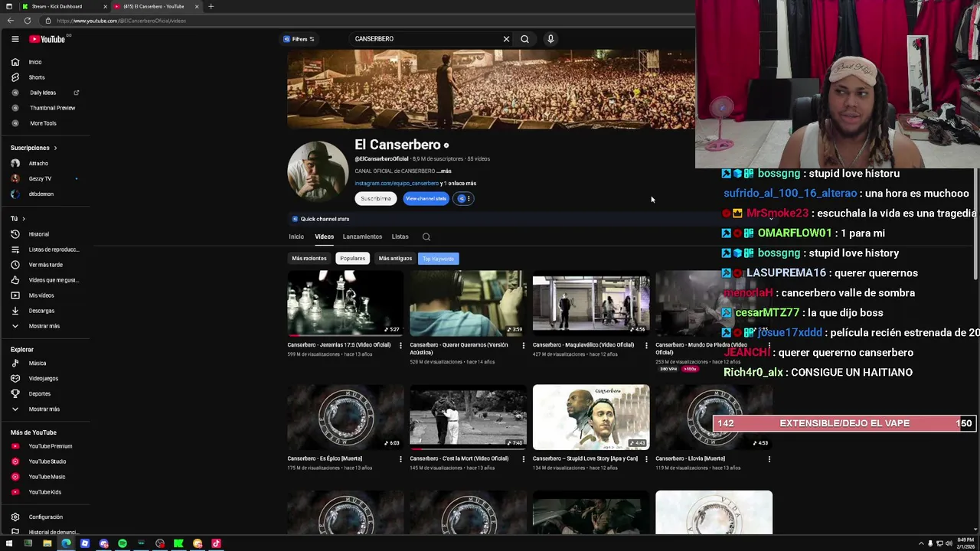Click the View channel stats button
This screenshot has height=551, width=980.
point(426,199)
